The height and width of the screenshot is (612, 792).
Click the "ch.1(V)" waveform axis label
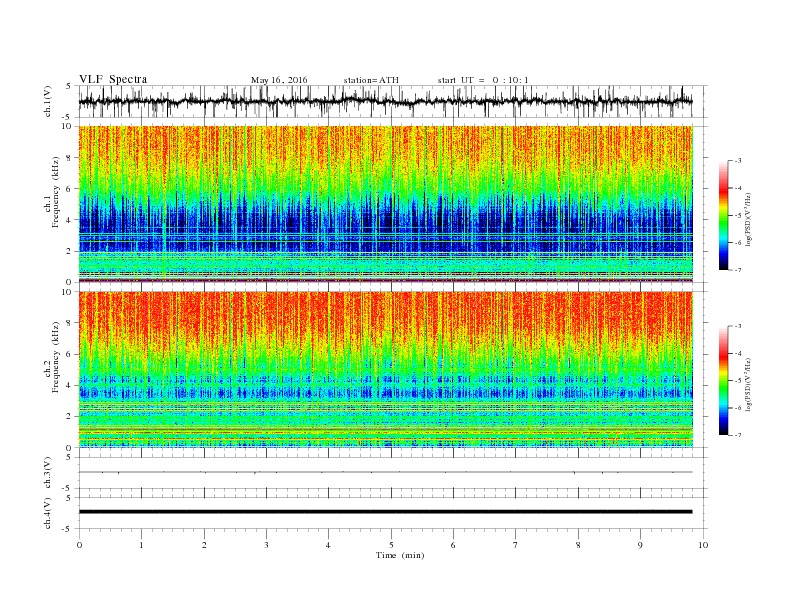(48, 101)
